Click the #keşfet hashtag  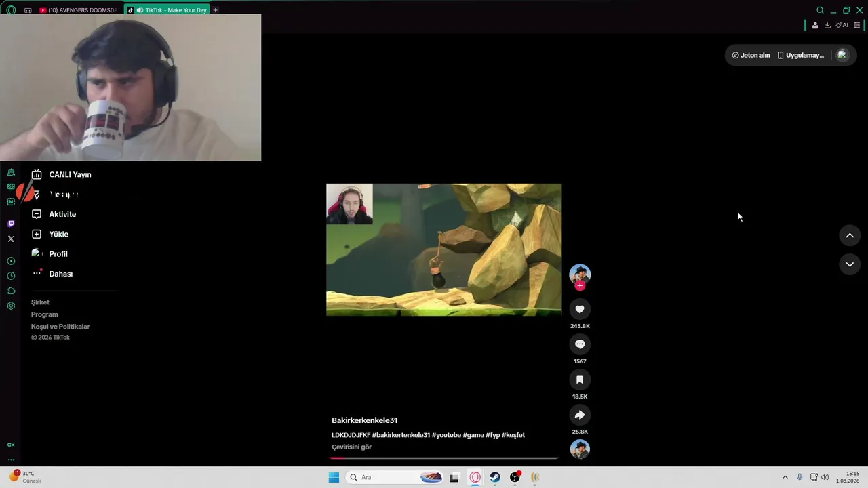coord(513,435)
